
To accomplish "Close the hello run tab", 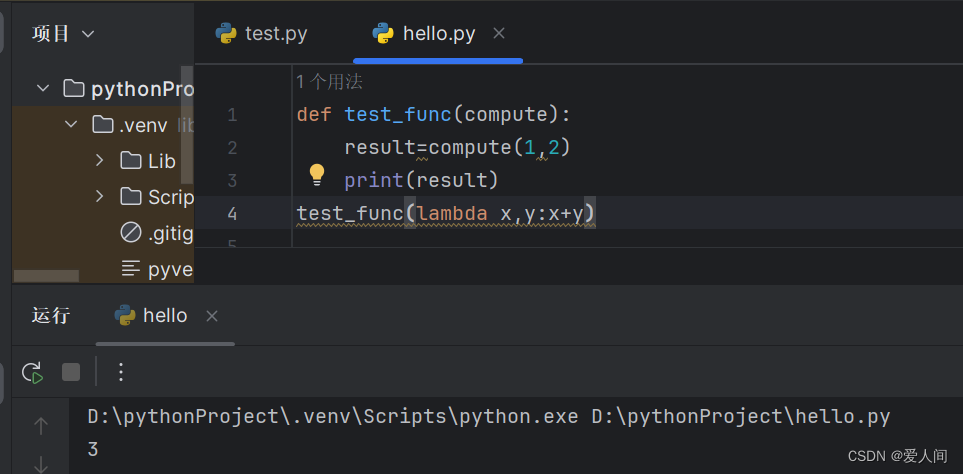I will click(211, 316).
